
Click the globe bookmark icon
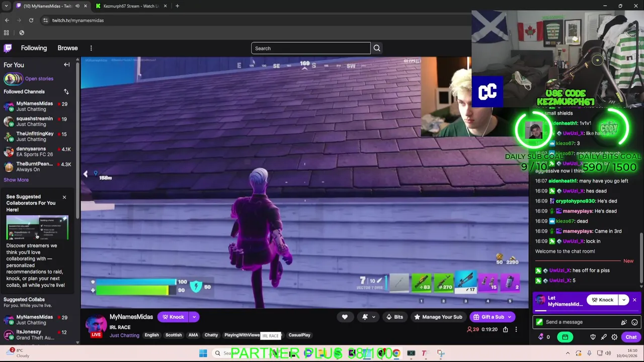tap(22, 33)
